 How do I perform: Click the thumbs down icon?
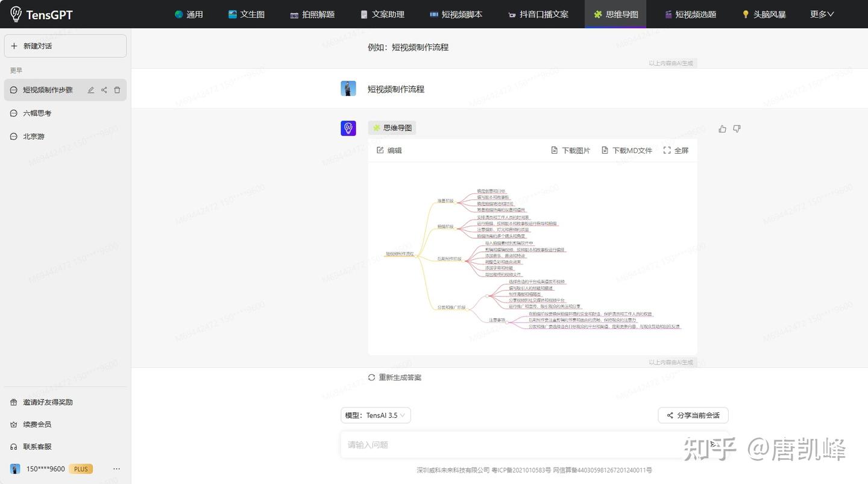tap(737, 128)
